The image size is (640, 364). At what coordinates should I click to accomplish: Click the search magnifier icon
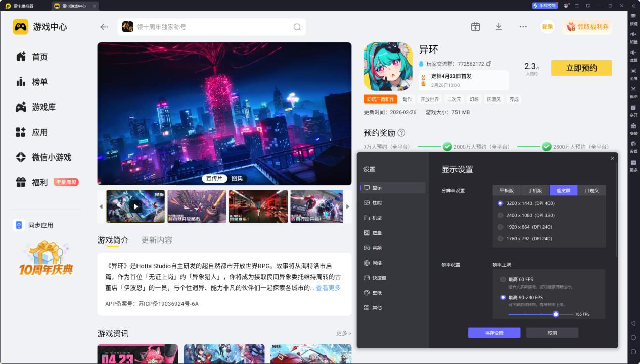point(297,27)
